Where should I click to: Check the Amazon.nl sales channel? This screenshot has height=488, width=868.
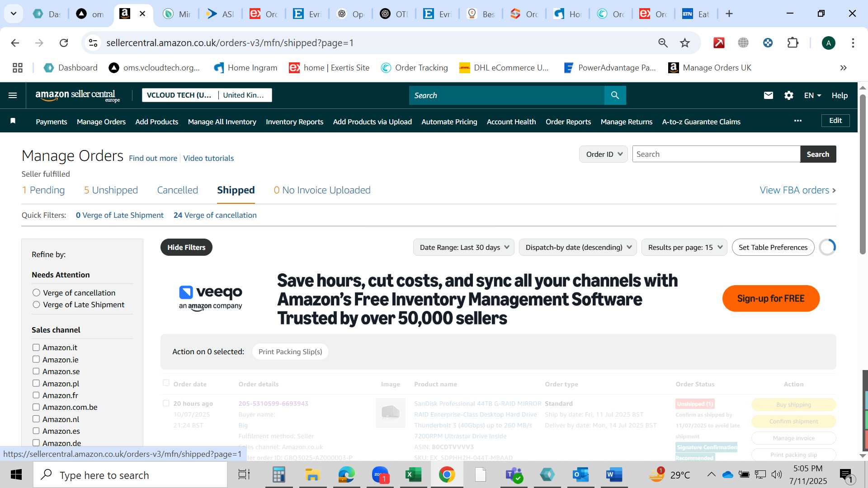point(36,419)
